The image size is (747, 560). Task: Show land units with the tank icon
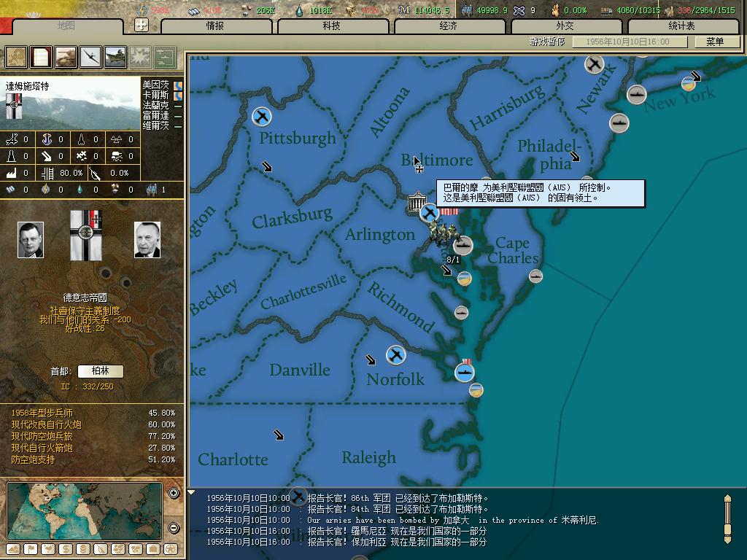(x=65, y=57)
